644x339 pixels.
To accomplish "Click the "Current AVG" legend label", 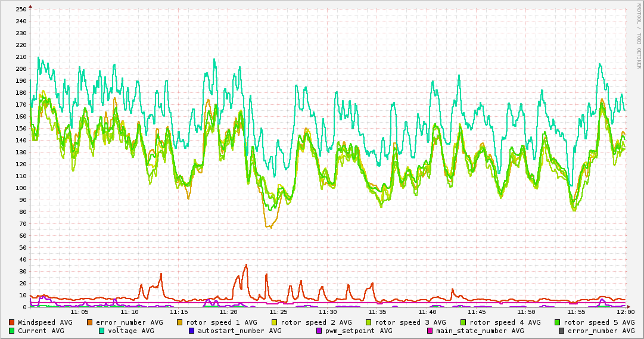I will pos(41,331).
